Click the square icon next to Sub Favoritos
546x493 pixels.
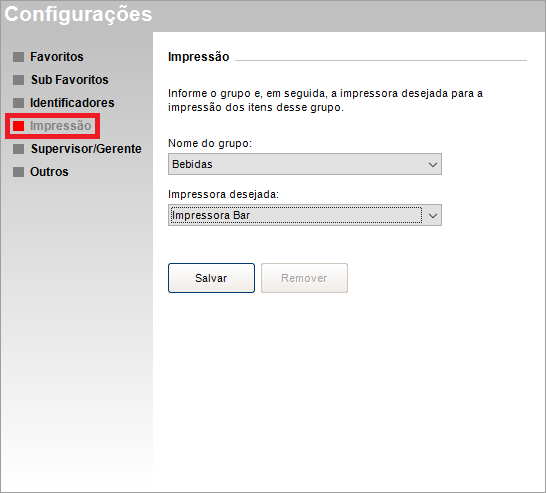tap(18, 80)
